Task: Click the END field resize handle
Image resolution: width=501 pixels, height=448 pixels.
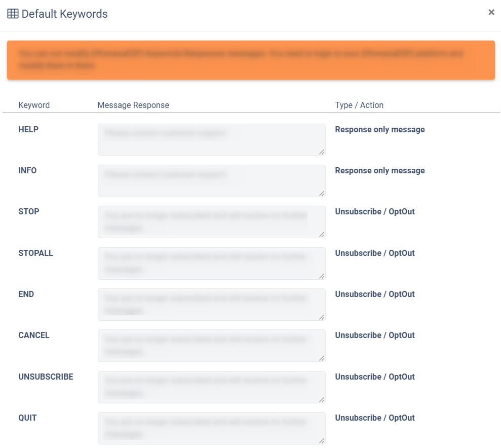Action: 322,317
